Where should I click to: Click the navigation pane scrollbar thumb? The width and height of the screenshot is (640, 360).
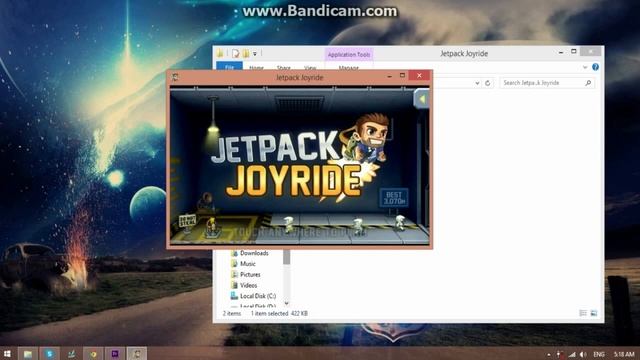[287, 257]
